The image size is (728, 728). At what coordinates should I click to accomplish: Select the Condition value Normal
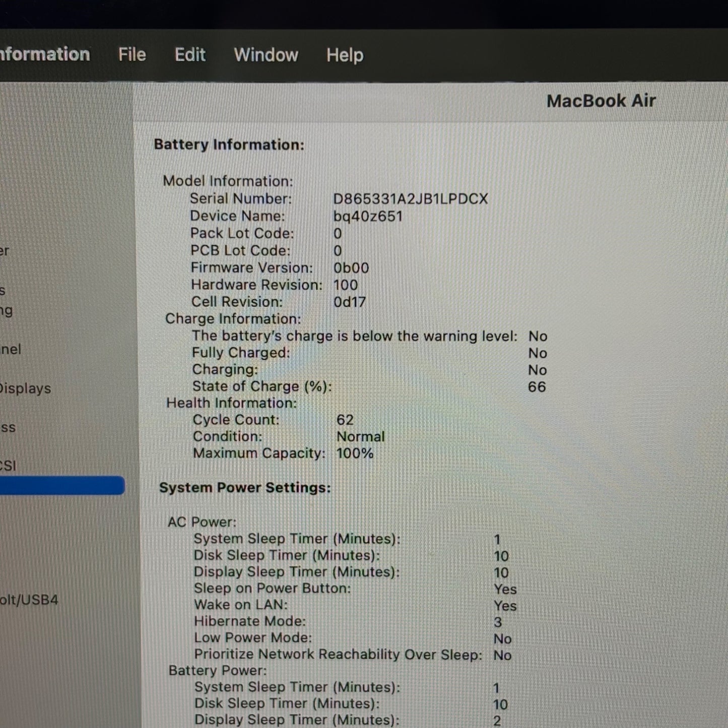(361, 437)
